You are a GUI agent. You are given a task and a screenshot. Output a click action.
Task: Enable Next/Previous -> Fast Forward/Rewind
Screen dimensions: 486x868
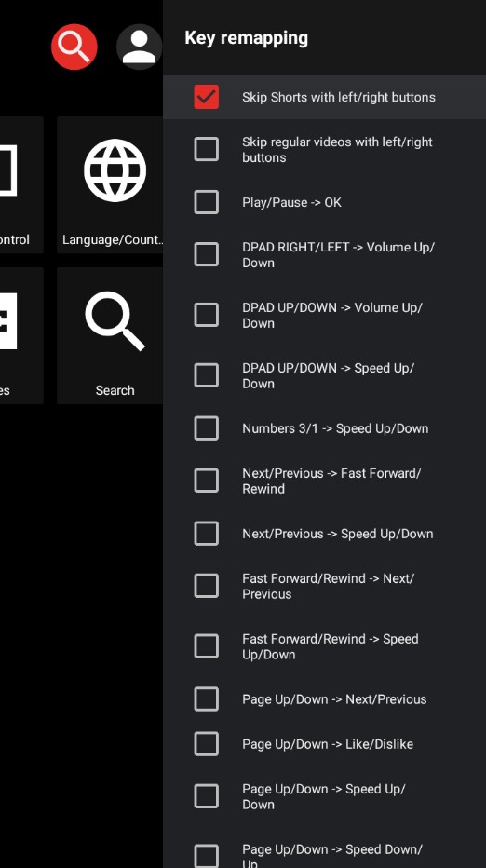pyautogui.click(x=324, y=481)
